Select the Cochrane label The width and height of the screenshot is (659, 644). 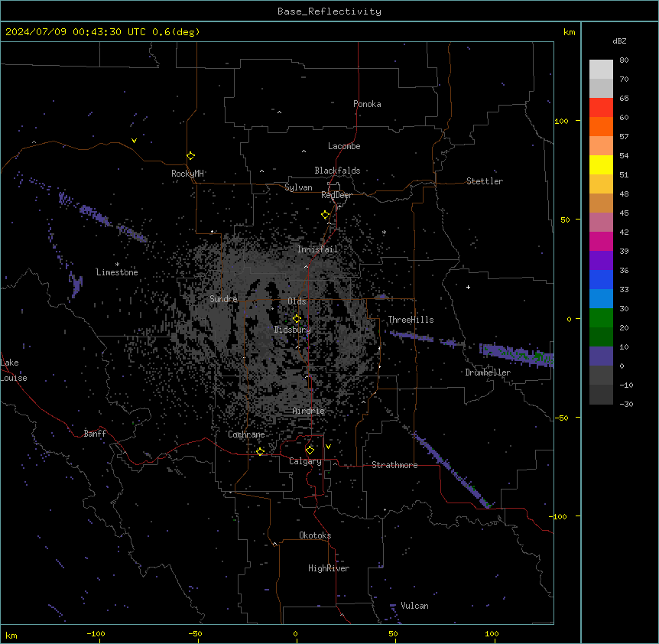click(246, 434)
